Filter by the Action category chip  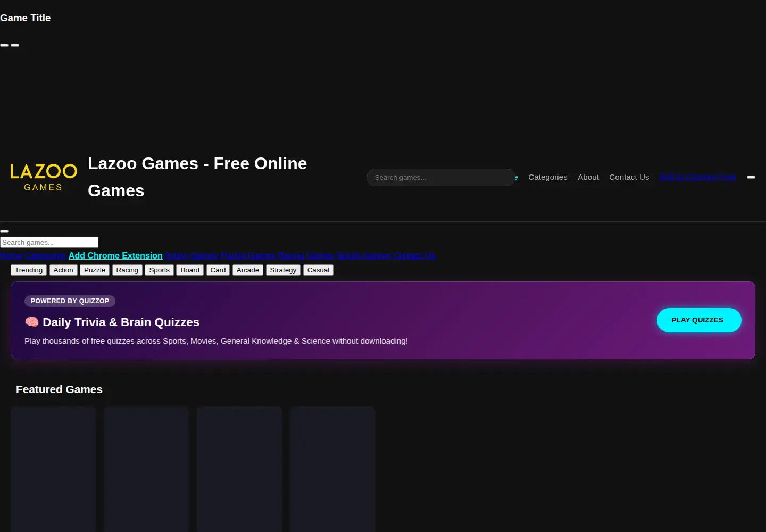63,270
